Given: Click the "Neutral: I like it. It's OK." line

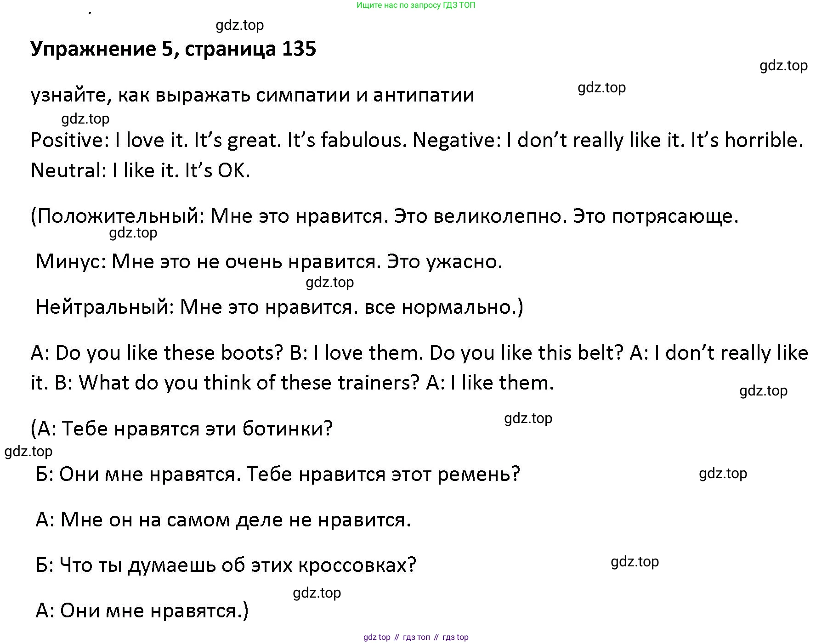Looking at the screenshot, I should 140,170.
